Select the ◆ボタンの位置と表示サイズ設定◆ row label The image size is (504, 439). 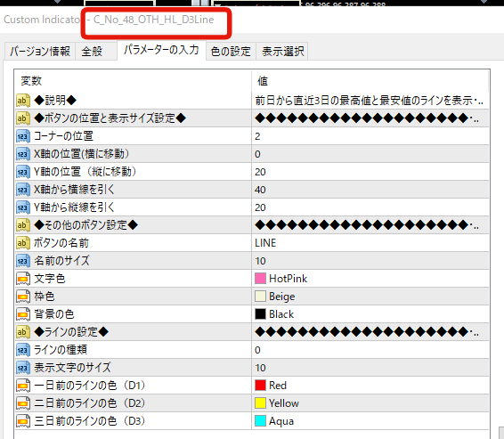(x=110, y=118)
